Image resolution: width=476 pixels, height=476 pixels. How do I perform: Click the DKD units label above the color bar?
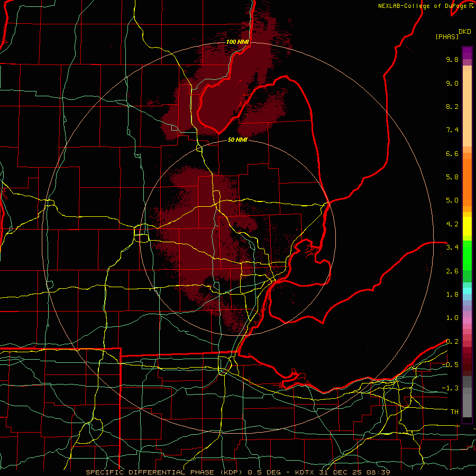(465, 32)
